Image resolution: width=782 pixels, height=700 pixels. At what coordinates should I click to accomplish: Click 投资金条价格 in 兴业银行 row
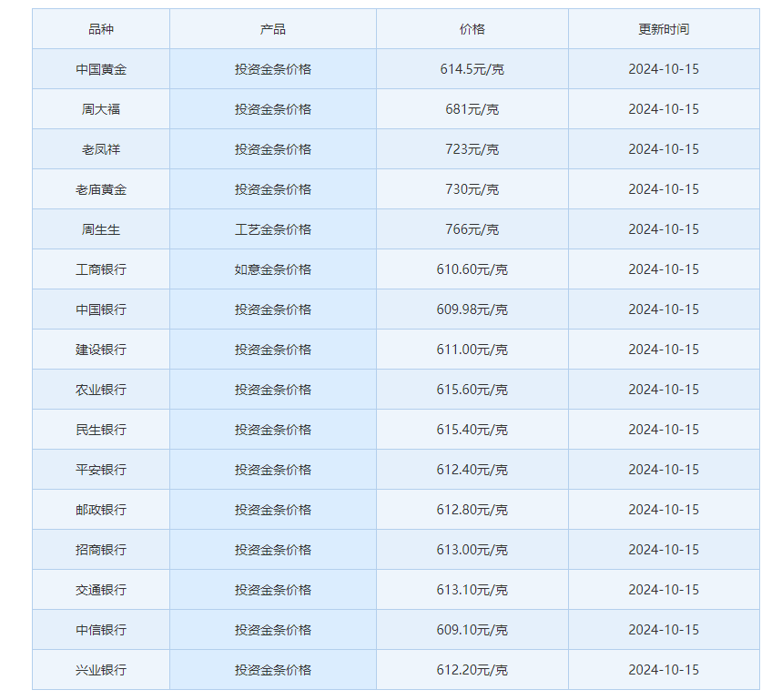[x=273, y=670]
